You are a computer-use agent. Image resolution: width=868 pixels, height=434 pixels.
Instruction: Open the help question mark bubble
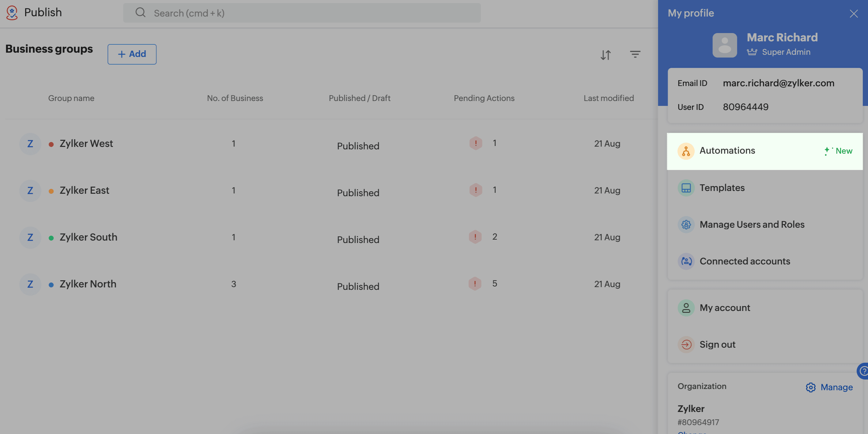coord(863,371)
